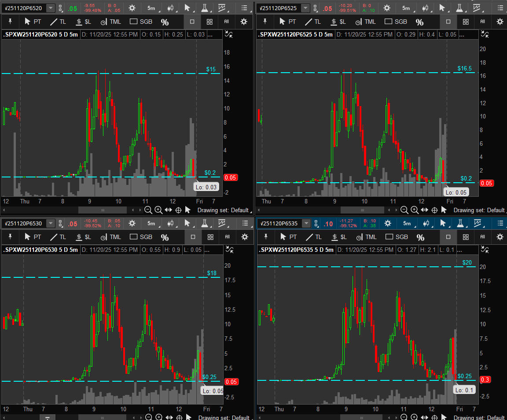Select the TL trendline tool in the P6530 panel

coord(58,237)
